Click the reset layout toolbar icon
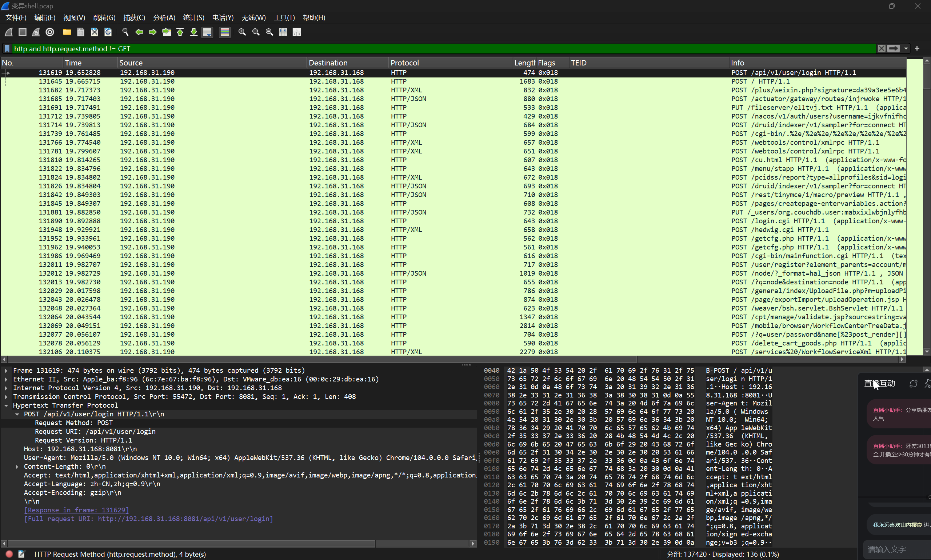Viewport: 931px width, 560px height. [297, 32]
